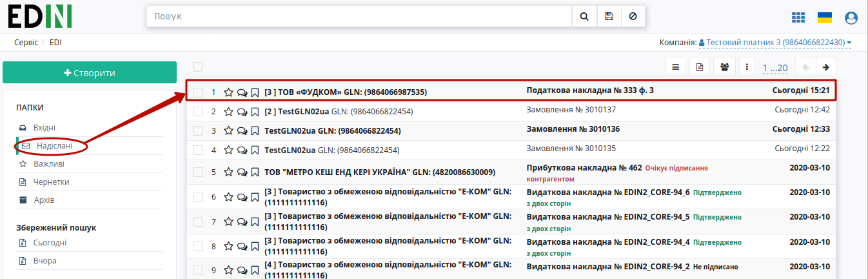Open comments for row 2 Замовлення № 3010137
This screenshot has width=868, height=279.
click(x=242, y=111)
